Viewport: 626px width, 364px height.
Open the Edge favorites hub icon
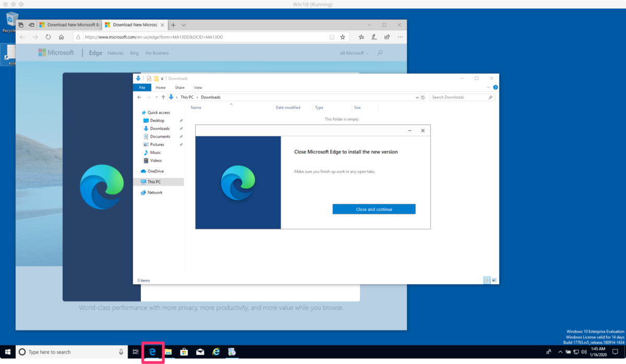(361, 37)
